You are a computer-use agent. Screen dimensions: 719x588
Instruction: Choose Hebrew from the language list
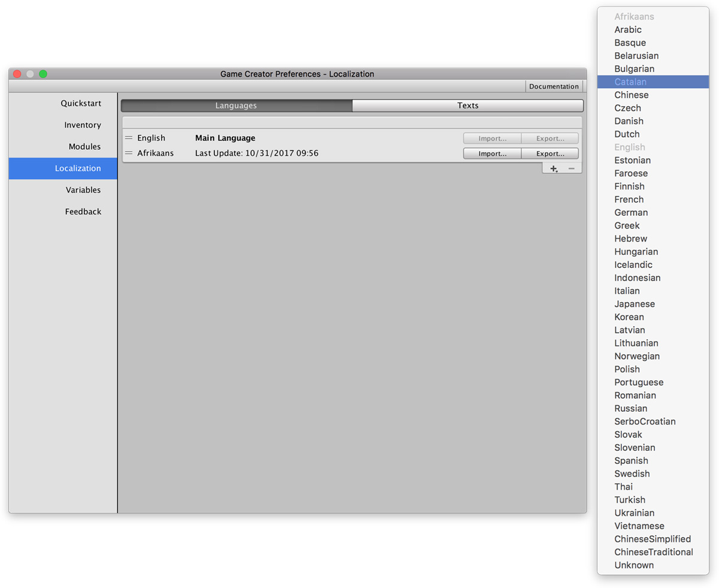[x=653, y=239]
